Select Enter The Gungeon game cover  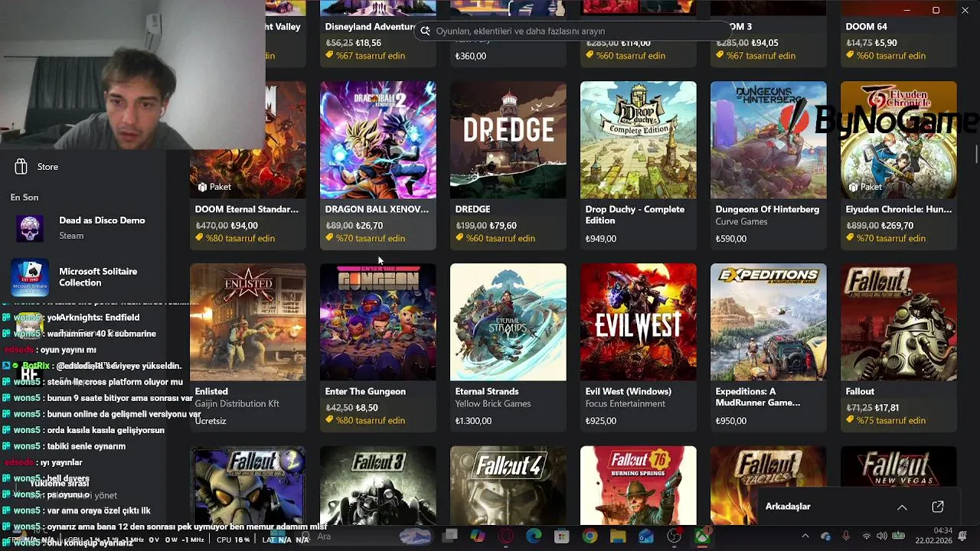(378, 322)
